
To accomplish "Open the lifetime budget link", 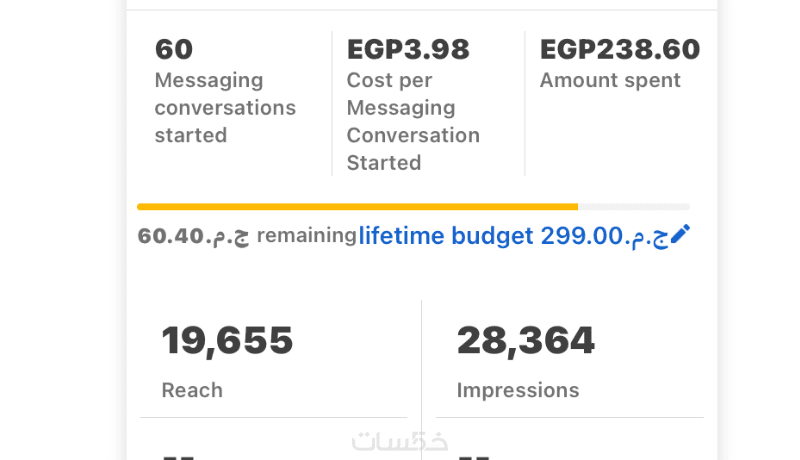I will [x=446, y=236].
